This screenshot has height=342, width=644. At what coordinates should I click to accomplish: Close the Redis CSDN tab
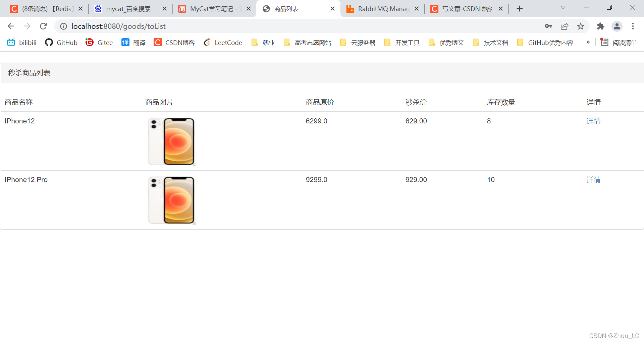tap(80, 9)
